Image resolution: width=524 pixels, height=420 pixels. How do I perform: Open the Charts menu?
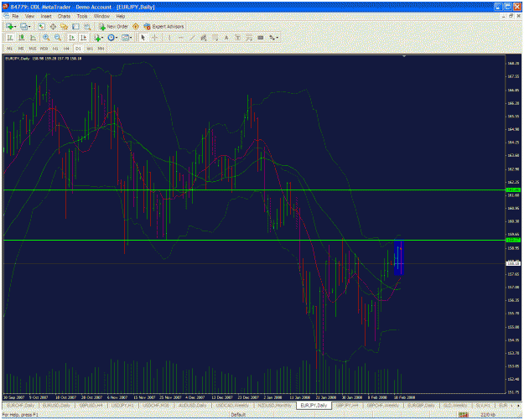point(65,17)
